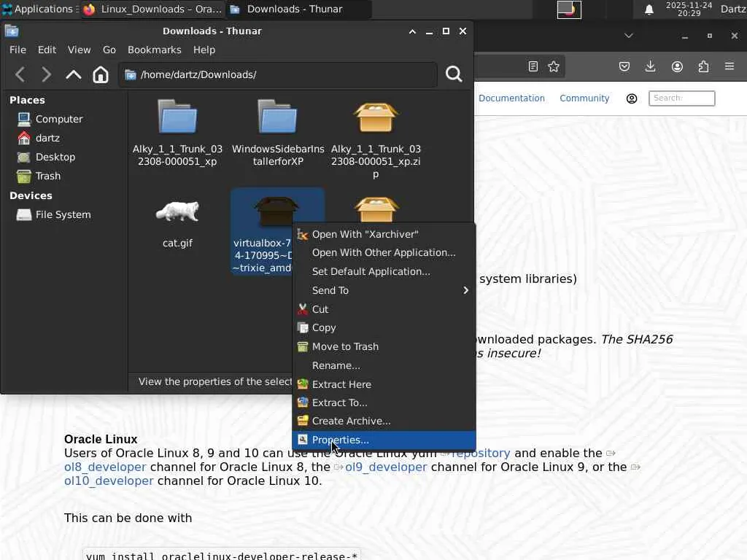747x560 pixels.
Task: Open Desktop in Places sidebar
Action: click(x=46, y=157)
